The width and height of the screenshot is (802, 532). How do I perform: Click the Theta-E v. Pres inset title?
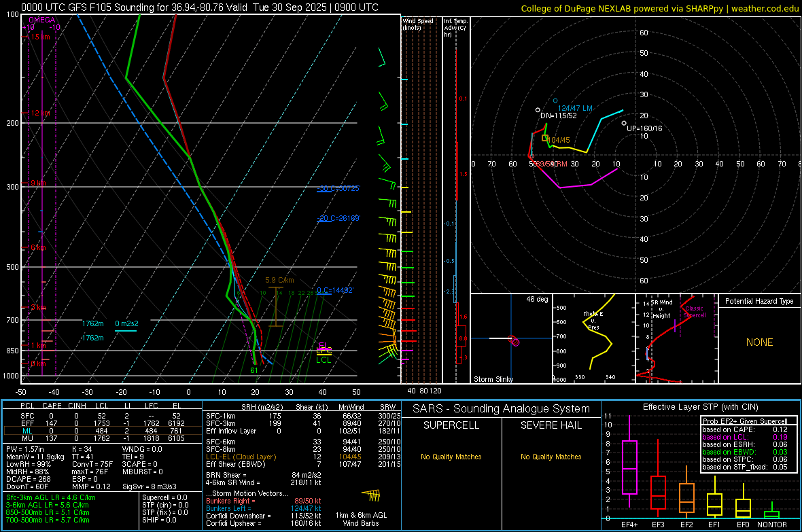point(593,320)
